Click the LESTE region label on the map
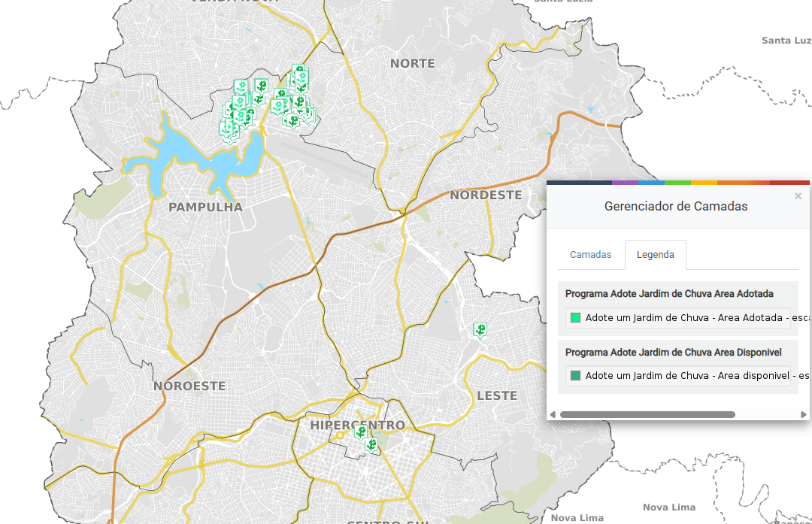 (x=497, y=395)
